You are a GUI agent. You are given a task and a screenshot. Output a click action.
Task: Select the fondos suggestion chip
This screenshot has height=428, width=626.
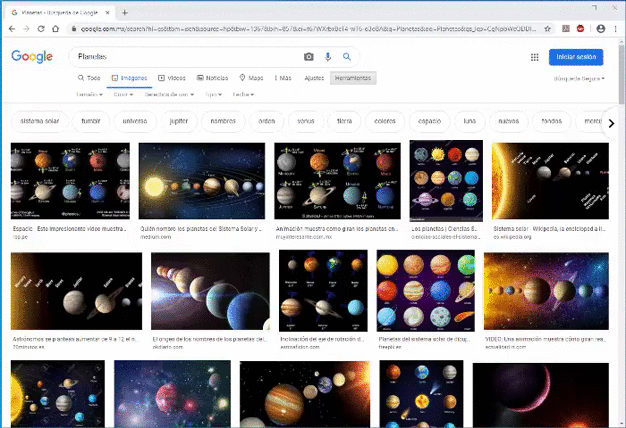pyautogui.click(x=551, y=121)
